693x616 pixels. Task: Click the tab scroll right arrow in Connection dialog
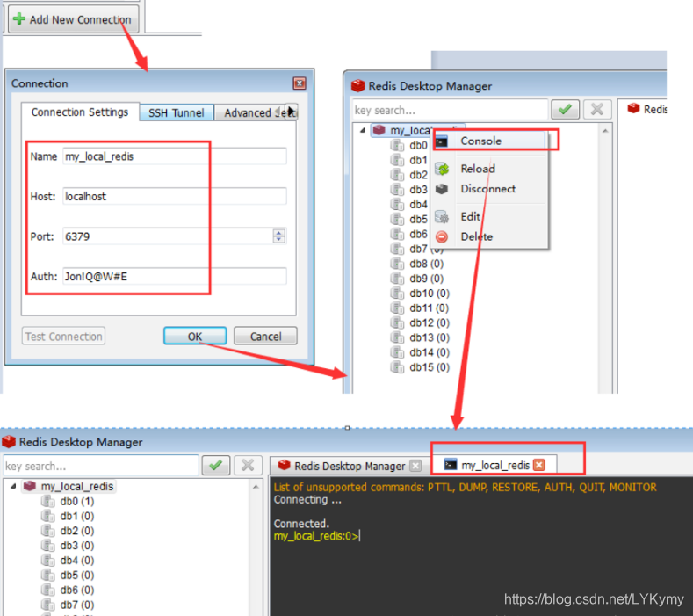292,112
